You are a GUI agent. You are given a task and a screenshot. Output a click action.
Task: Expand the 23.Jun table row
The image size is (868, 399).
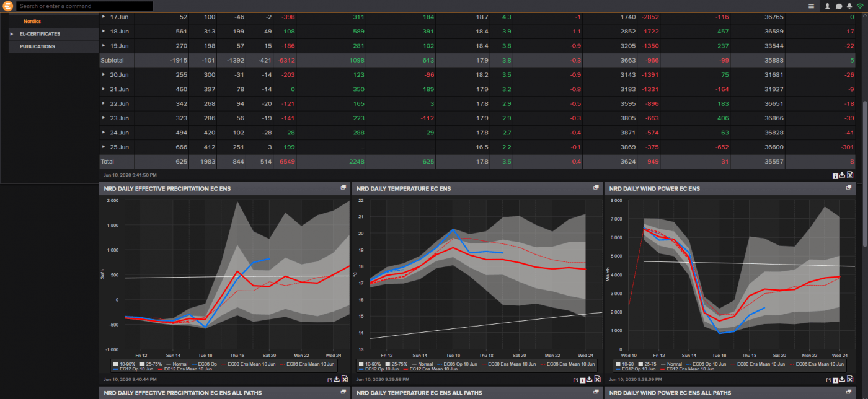click(104, 118)
